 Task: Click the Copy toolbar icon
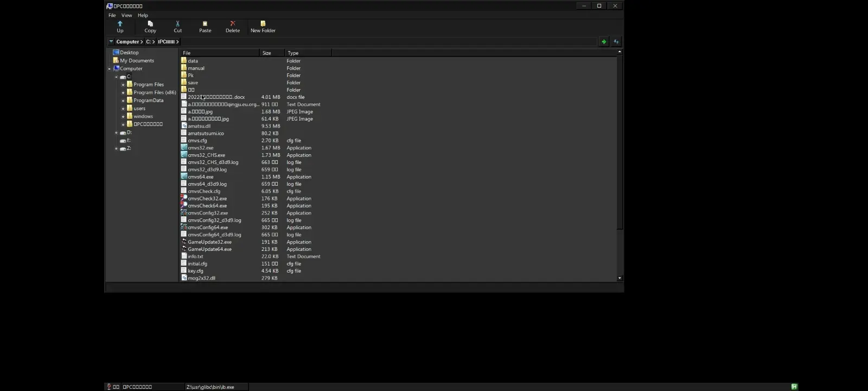(150, 23)
